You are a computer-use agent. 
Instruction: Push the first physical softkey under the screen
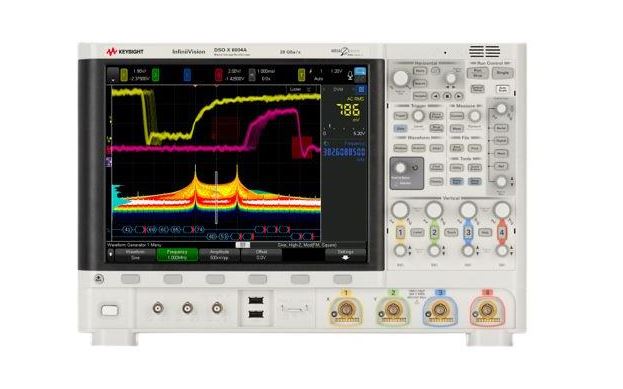(x=130, y=279)
